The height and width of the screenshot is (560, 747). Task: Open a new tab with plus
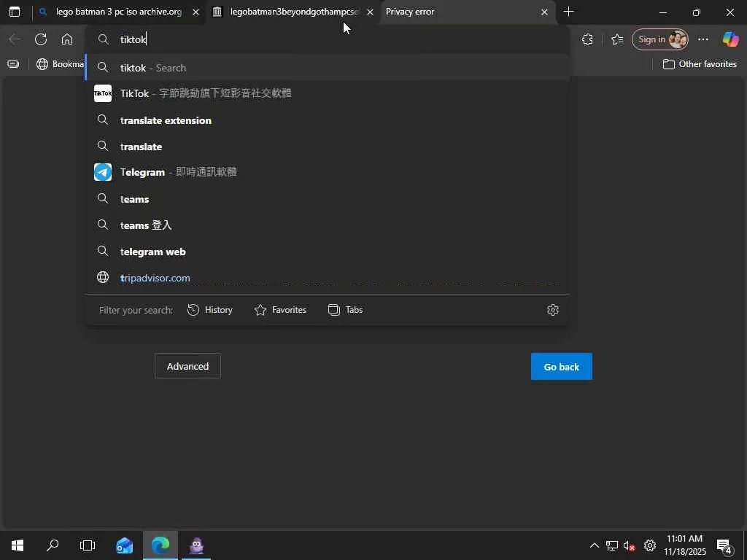[568, 12]
